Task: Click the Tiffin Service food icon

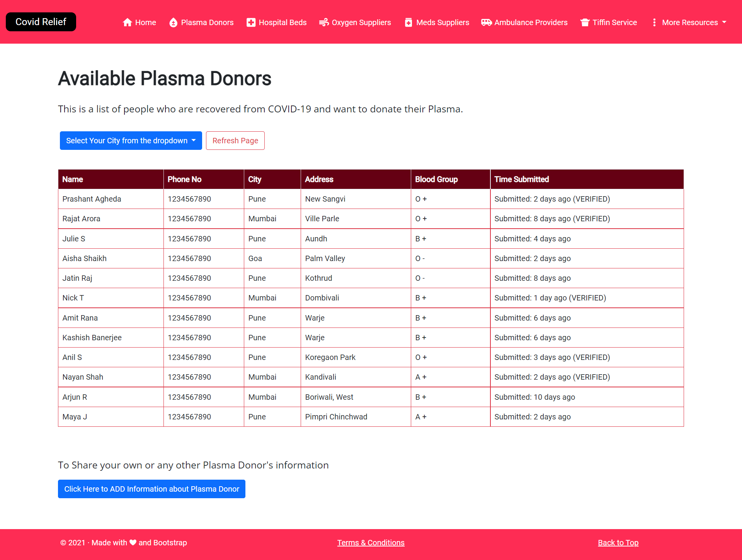Action: (585, 22)
